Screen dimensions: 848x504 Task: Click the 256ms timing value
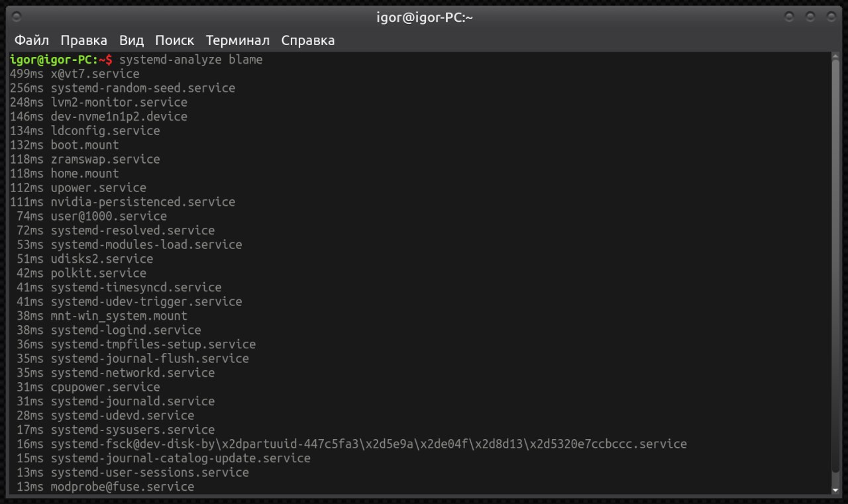pyautogui.click(x=26, y=88)
